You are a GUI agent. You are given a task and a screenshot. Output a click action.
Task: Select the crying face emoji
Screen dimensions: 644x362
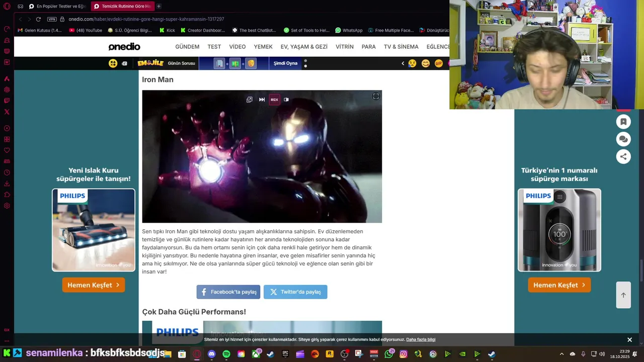click(413, 63)
